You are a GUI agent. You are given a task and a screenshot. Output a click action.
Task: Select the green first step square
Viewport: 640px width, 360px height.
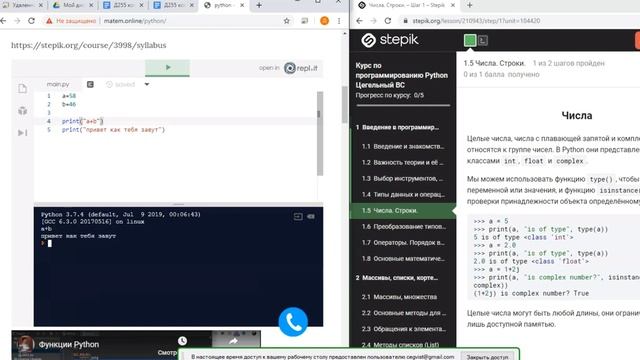point(470,40)
